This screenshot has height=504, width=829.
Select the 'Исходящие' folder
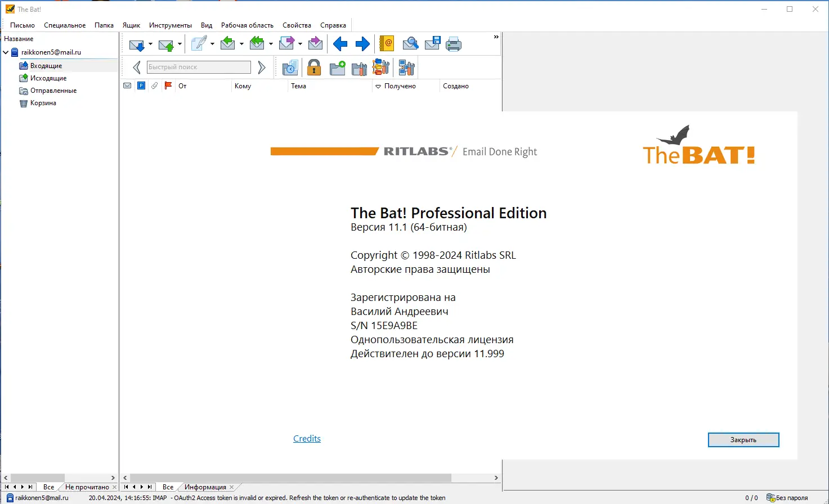(48, 78)
